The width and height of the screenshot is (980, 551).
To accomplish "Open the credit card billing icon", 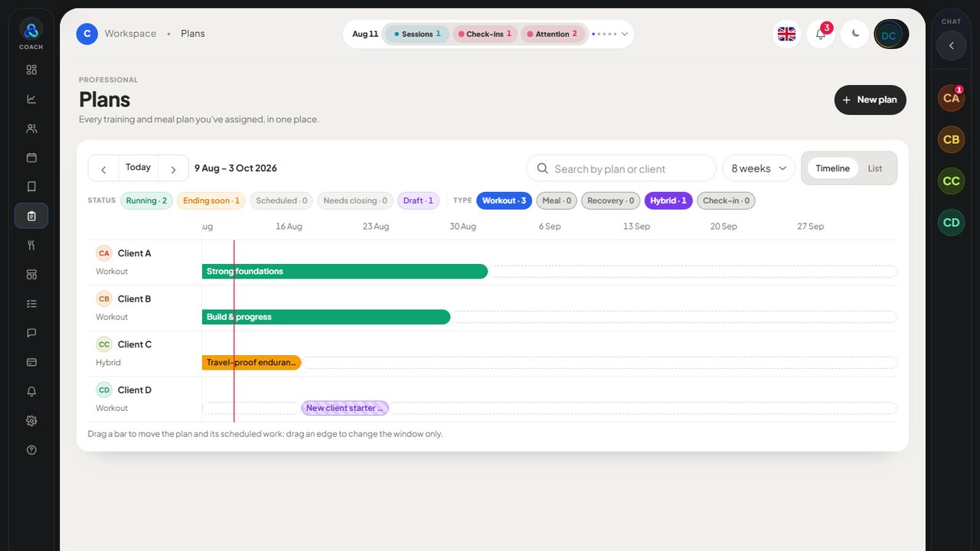I will [x=31, y=362].
